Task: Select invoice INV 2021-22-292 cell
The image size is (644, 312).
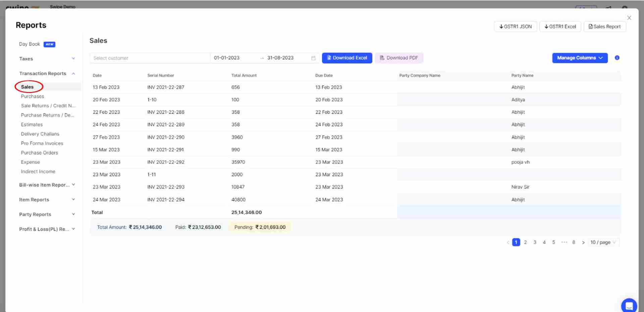Action: click(x=166, y=162)
